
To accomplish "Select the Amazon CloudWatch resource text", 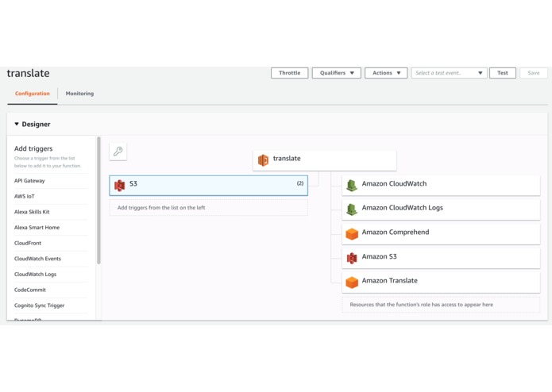I will click(x=394, y=183).
